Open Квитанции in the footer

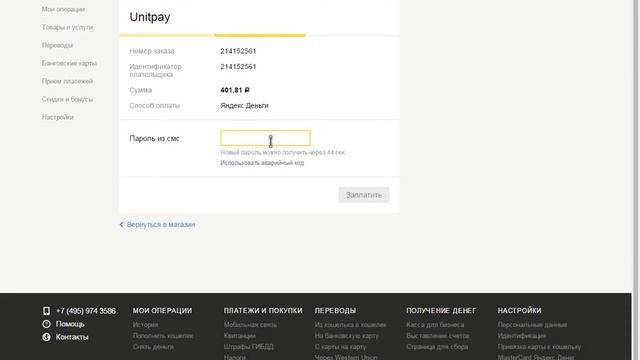240,336
